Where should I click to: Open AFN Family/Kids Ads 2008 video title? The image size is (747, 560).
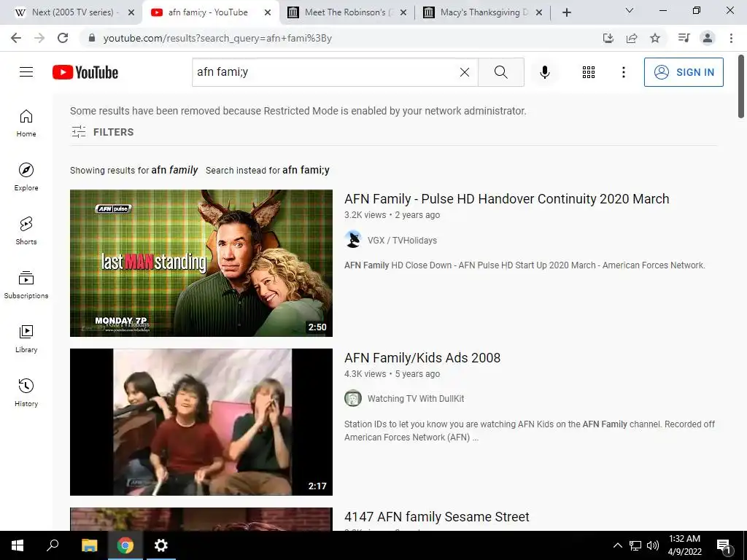point(422,357)
